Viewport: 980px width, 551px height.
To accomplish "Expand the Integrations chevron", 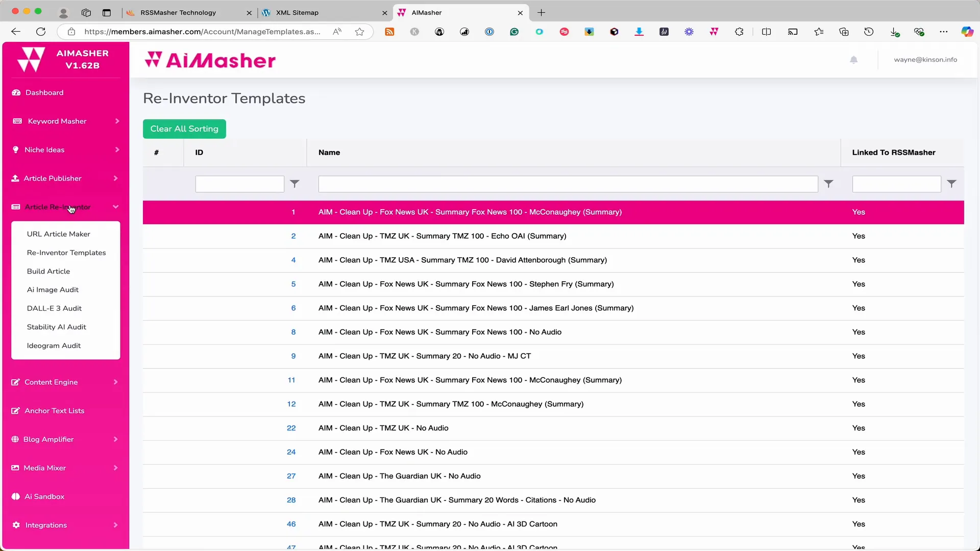I will (x=116, y=525).
